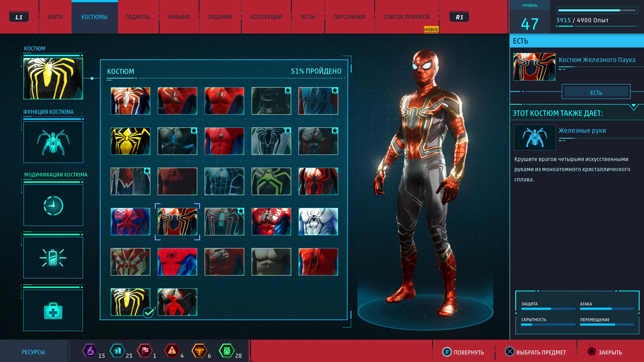
Task: Open the СПИСОК ПРИЕМОВ tab
Action: [407, 17]
